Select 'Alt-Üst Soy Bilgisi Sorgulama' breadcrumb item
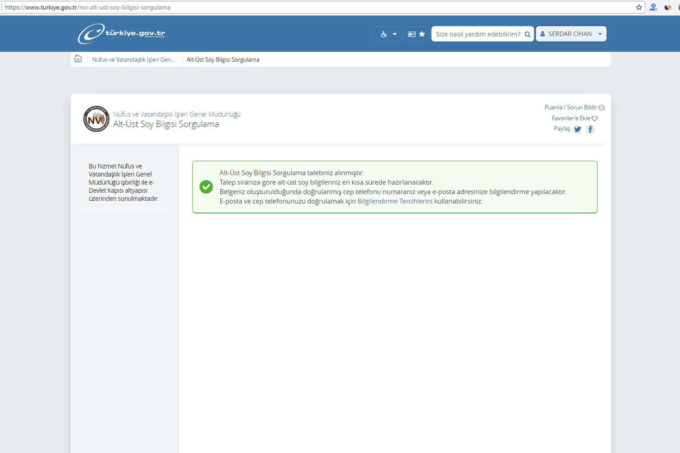The height and width of the screenshot is (453, 680). (x=223, y=59)
